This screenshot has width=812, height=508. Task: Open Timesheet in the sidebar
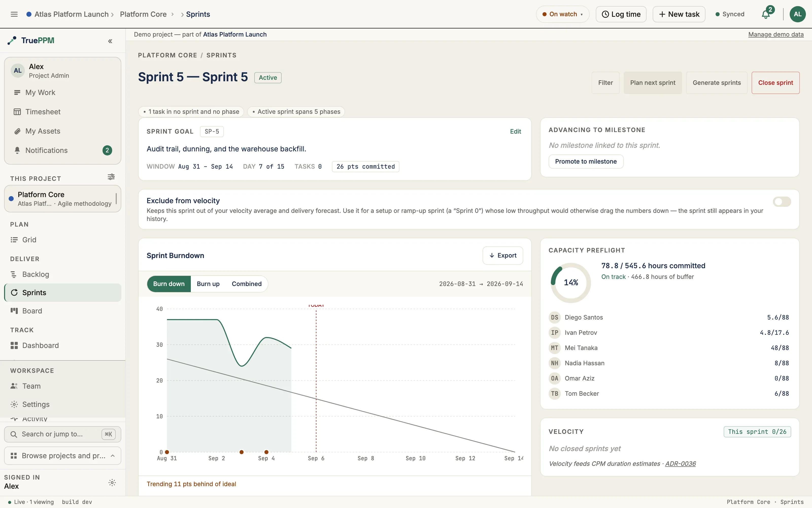coord(63,112)
